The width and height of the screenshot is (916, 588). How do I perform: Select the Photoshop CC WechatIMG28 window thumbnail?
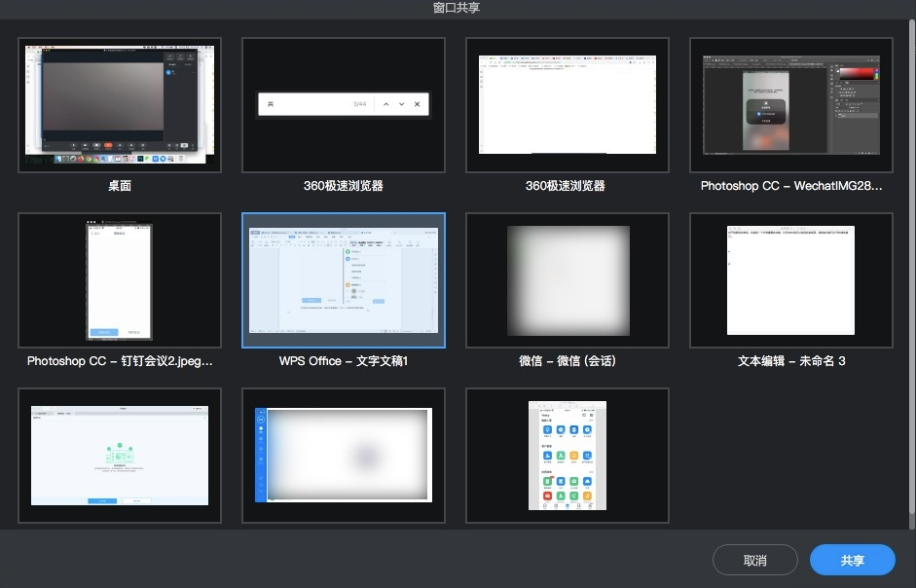pos(791,105)
